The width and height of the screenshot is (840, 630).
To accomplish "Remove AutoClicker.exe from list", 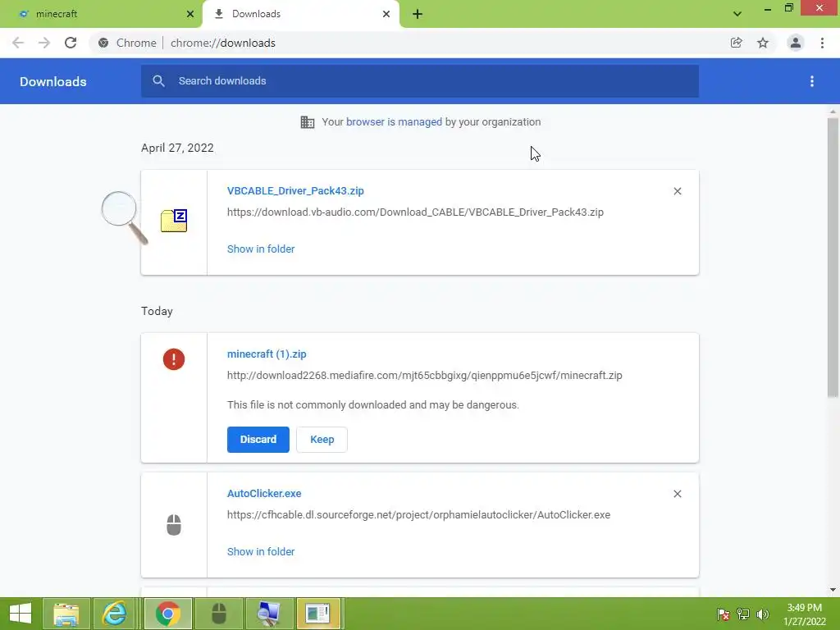I will (678, 494).
